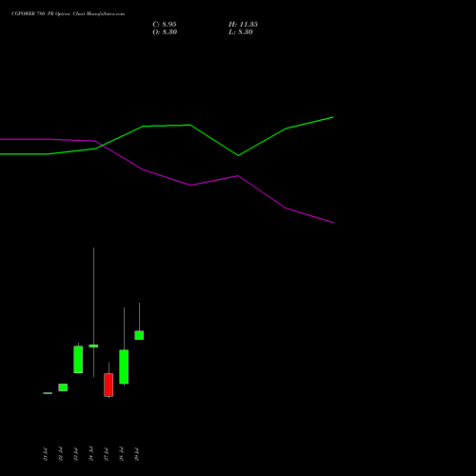Viewport: 476px width, 476px height.
Task: Click the small green candle on 22 Jul
Action: pyautogui.click(x=63, y=387)
